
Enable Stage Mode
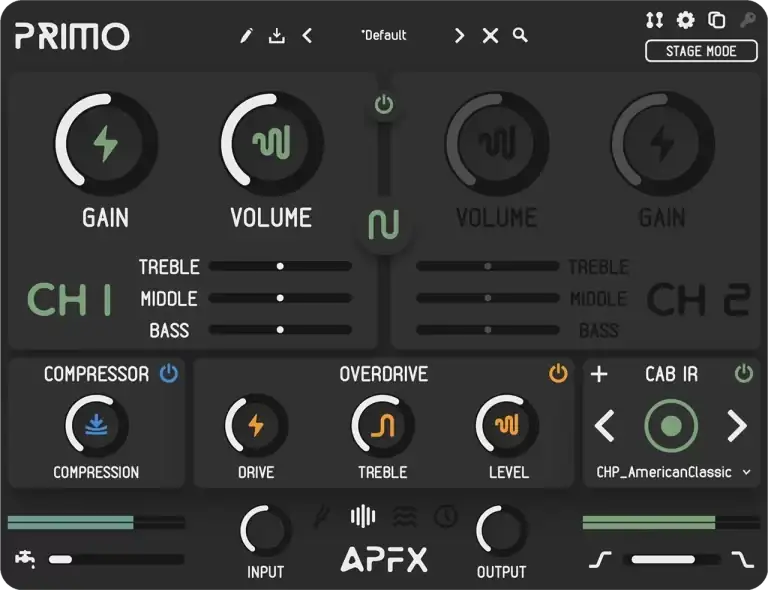tap(701, 51)
